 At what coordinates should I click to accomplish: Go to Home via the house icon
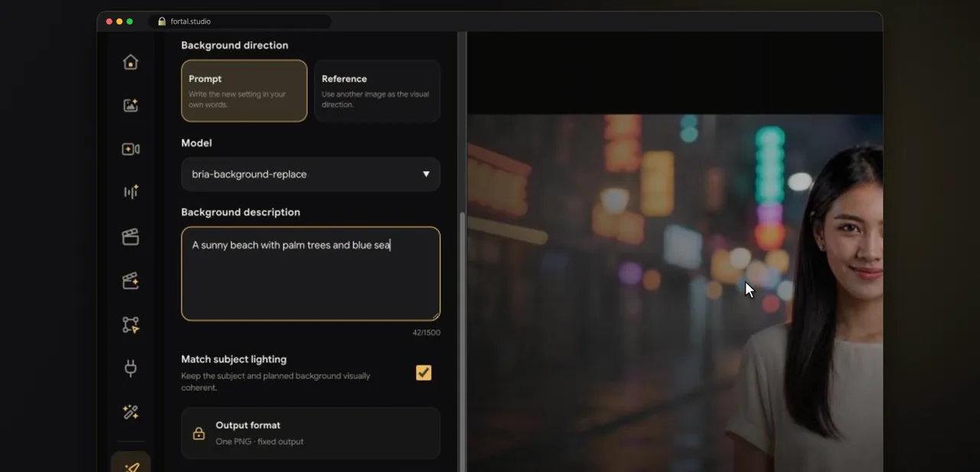coord(131,62)
